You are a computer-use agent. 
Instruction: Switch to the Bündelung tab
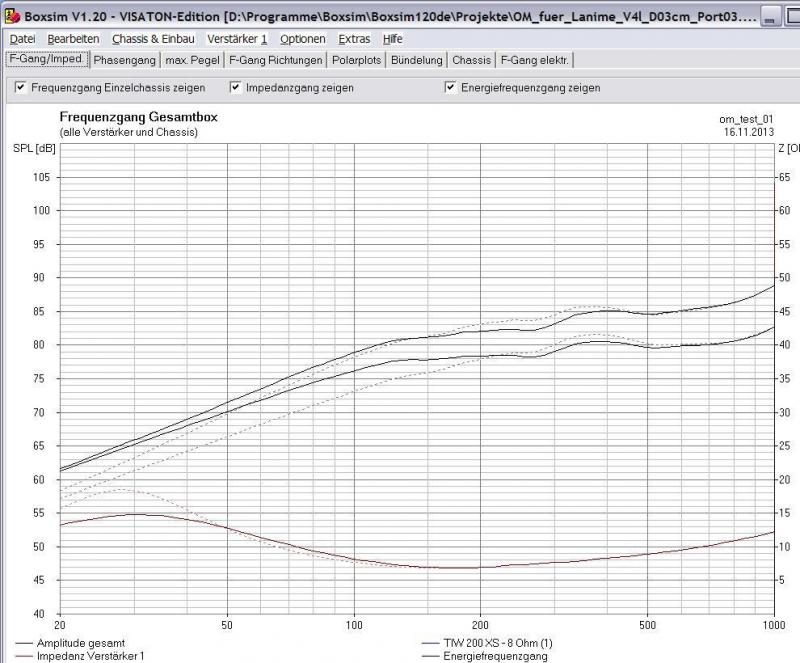click(x=416, y=60)
